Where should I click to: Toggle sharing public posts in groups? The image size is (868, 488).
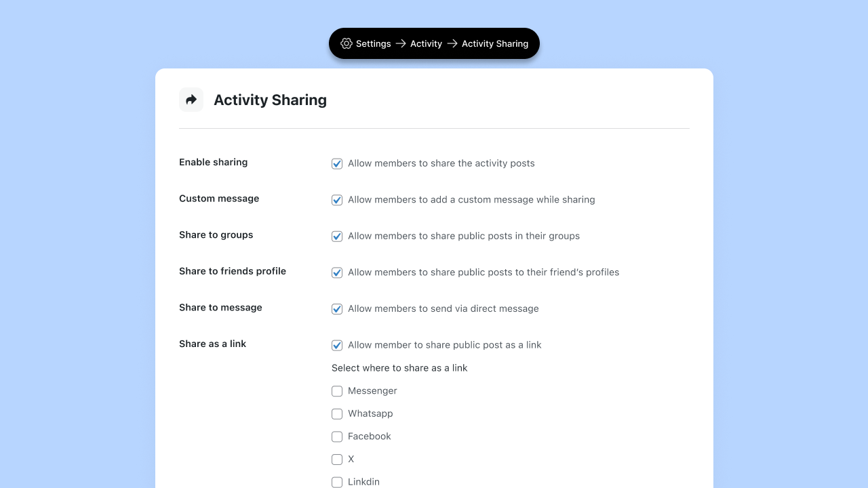[337, 236]
